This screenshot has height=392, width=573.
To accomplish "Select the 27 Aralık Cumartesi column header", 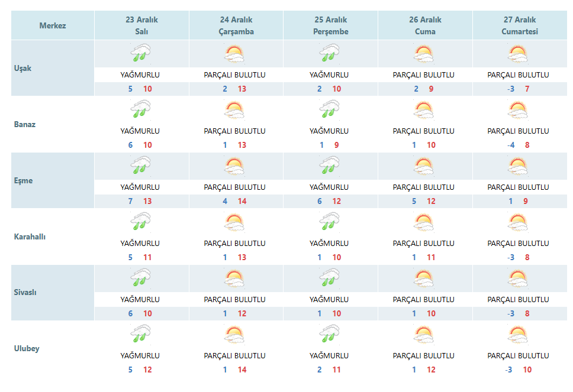I will pos(520,25).
